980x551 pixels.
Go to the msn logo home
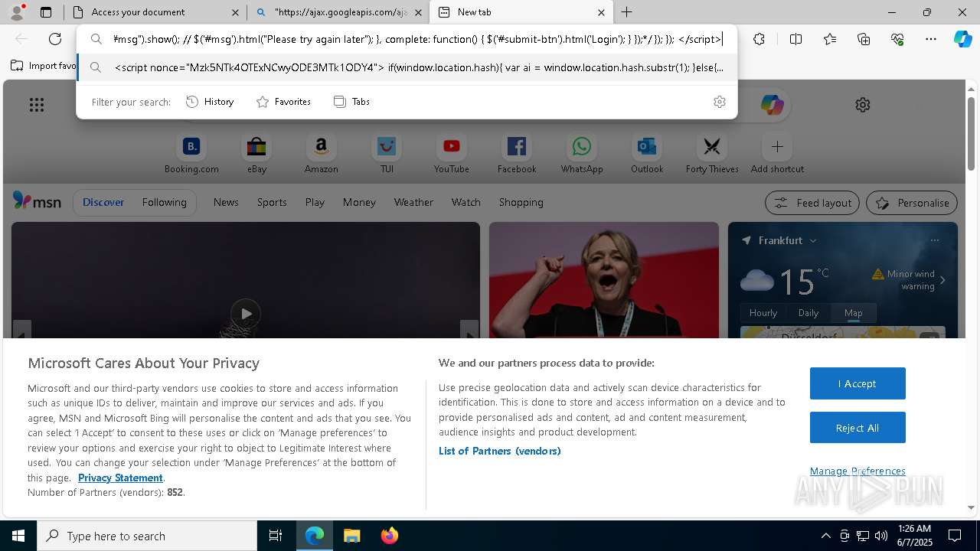37,201
